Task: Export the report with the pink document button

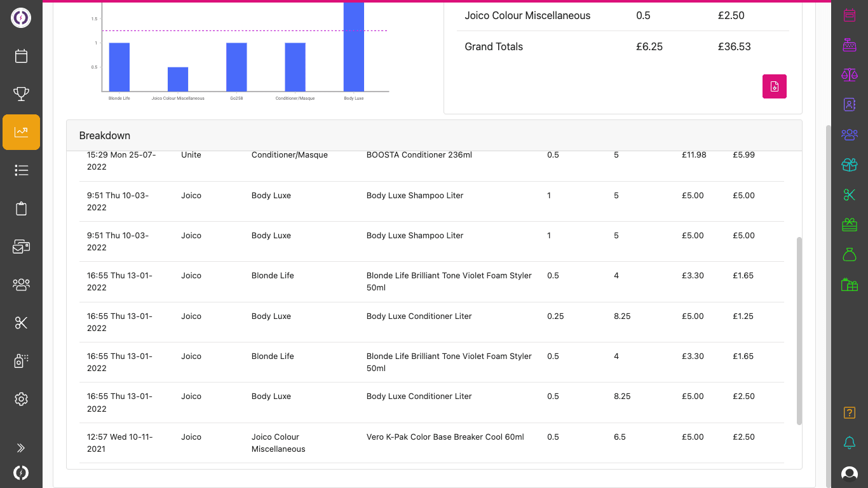Action: [774, 86]
